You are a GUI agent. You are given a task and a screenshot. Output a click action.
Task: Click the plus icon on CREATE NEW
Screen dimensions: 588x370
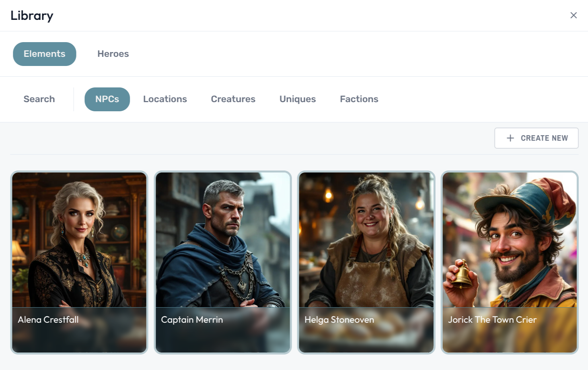click(x=510, y=138)
